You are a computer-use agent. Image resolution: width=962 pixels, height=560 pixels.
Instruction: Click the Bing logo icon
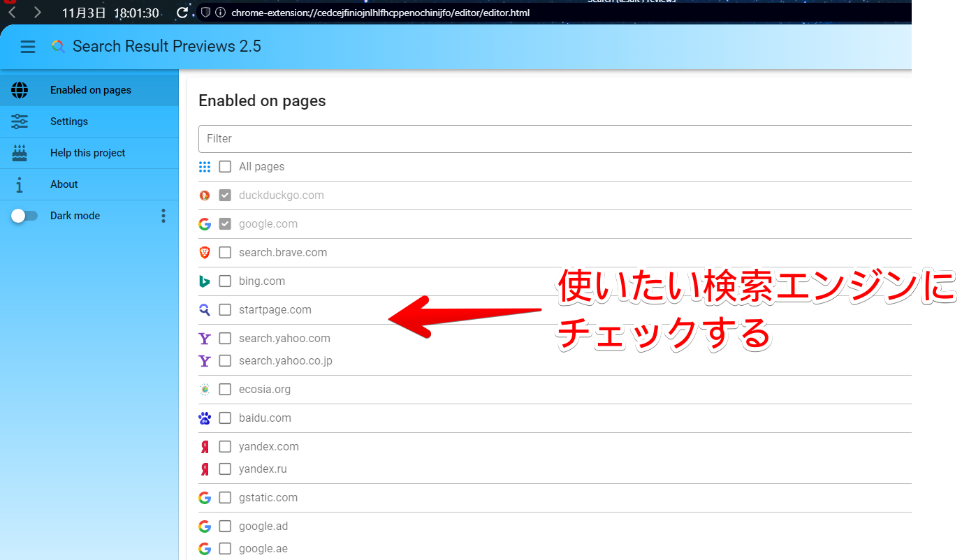[205, 281]
